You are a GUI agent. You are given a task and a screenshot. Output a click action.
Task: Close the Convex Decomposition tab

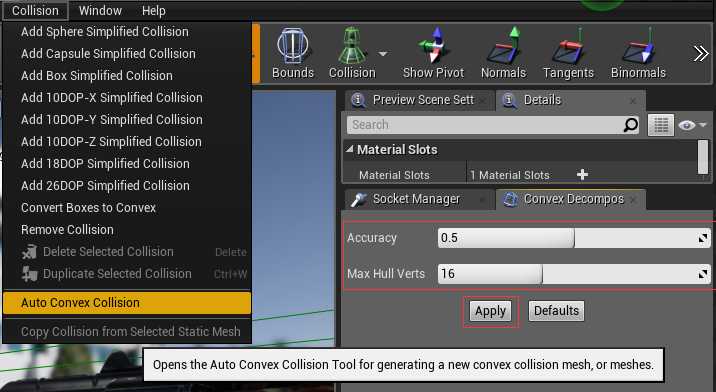(633, 200)
